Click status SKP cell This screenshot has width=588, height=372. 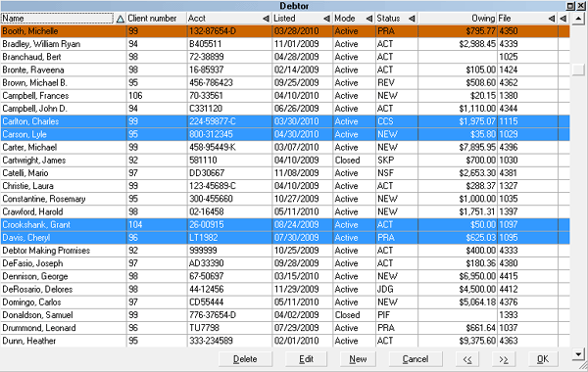385,161
